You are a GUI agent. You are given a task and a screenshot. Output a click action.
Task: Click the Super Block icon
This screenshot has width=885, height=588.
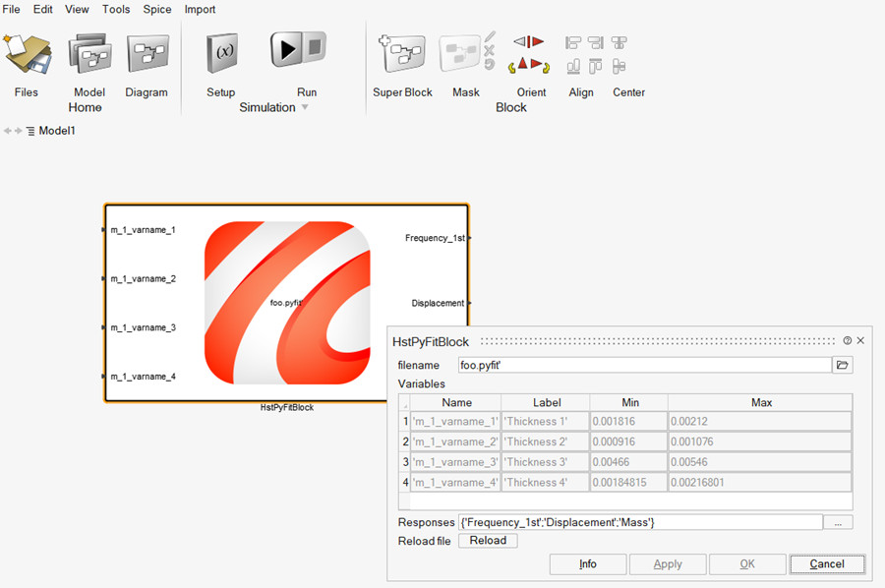[402, 55]
